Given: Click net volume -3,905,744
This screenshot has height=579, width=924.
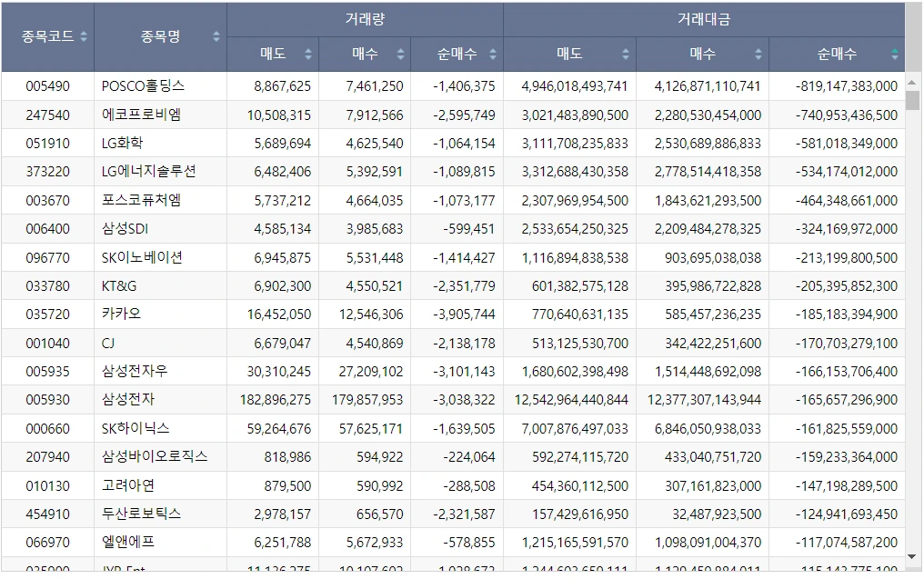Looking at the screenshot, I should (x=464, y=314).
